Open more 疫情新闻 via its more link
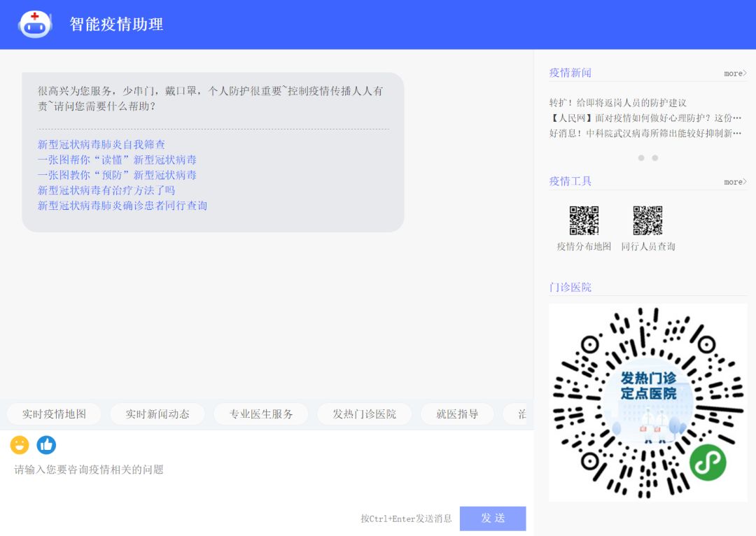The image size is (756, 536). pos(735,73)
